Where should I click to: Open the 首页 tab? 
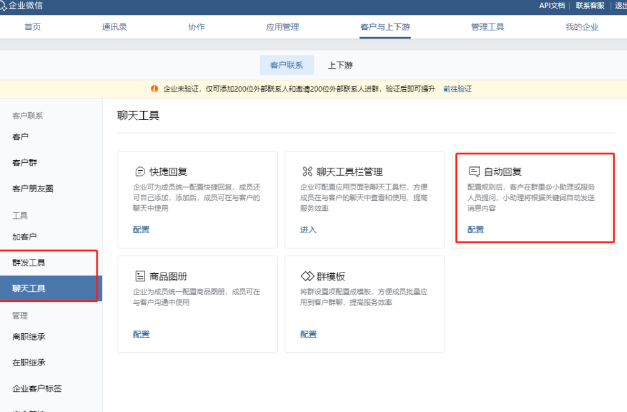click(33, 27)
